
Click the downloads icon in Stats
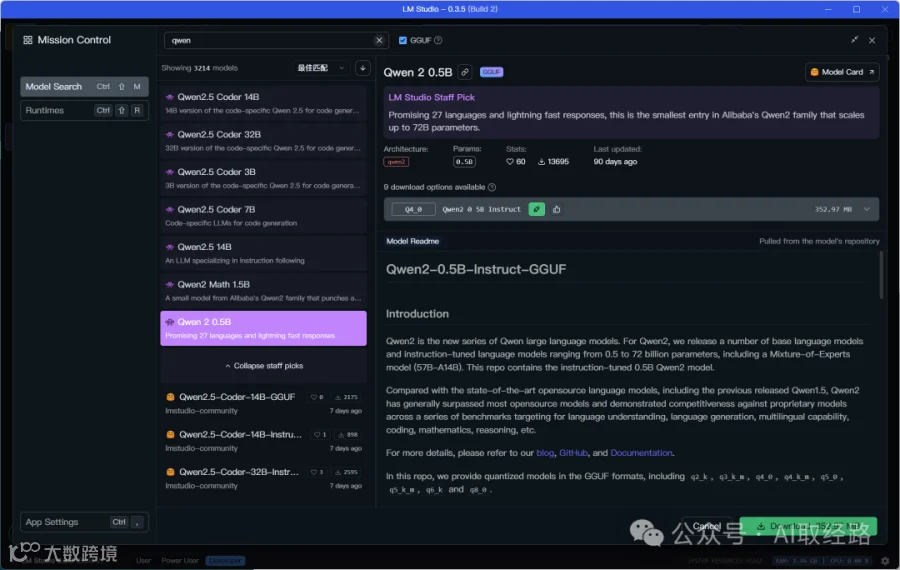pyautogui.click(x=541, y=162)
